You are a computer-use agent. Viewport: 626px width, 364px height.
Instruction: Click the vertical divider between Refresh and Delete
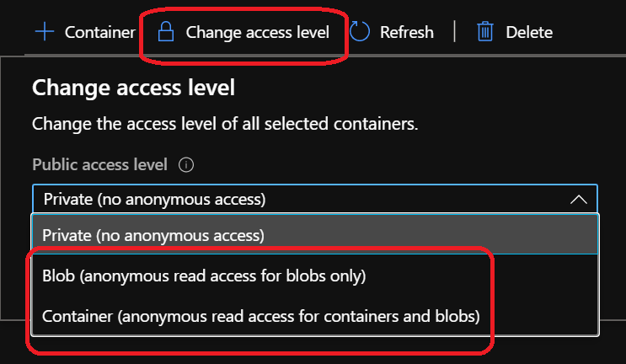455,33
